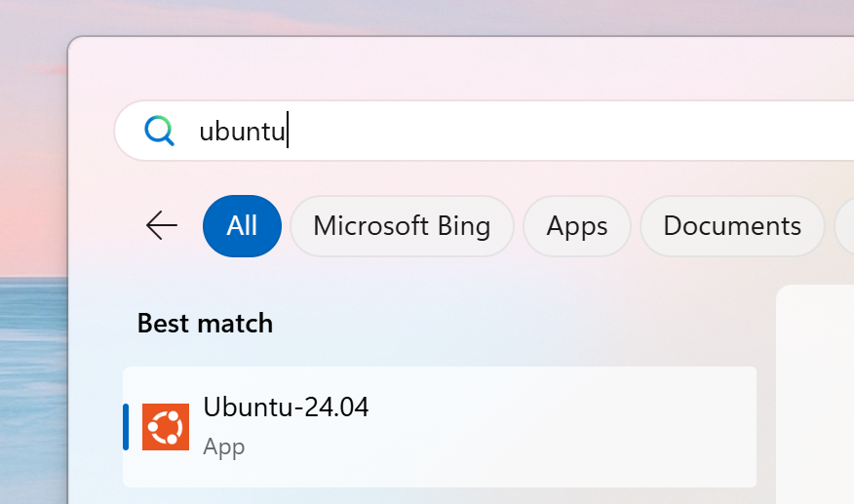Click the magnifying glass search icon

pyautogui.click(x=159, y=131)
